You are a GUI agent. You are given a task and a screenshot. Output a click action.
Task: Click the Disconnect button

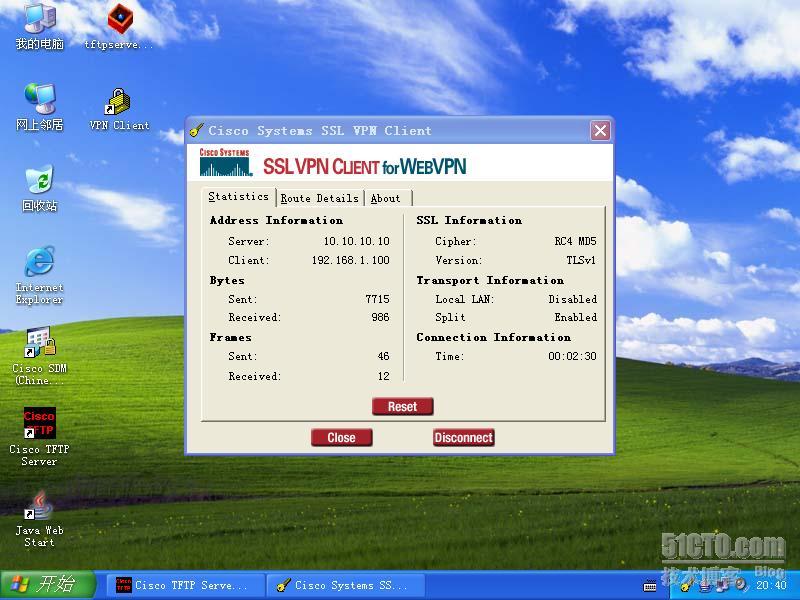(x=463, y=437)
